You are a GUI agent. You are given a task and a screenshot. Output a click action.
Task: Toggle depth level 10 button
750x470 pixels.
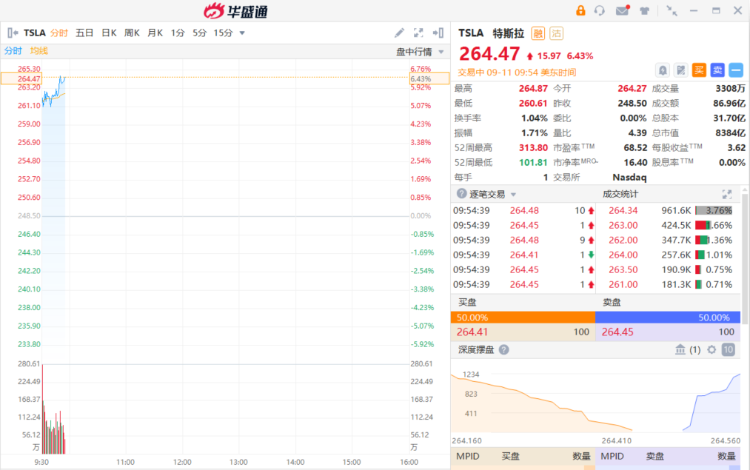[728, 350]
